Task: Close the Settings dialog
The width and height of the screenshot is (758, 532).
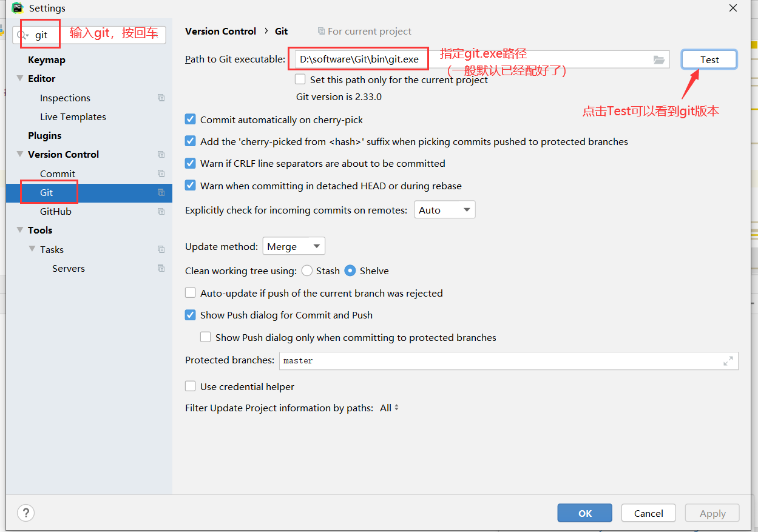Action: pos(733,8)
